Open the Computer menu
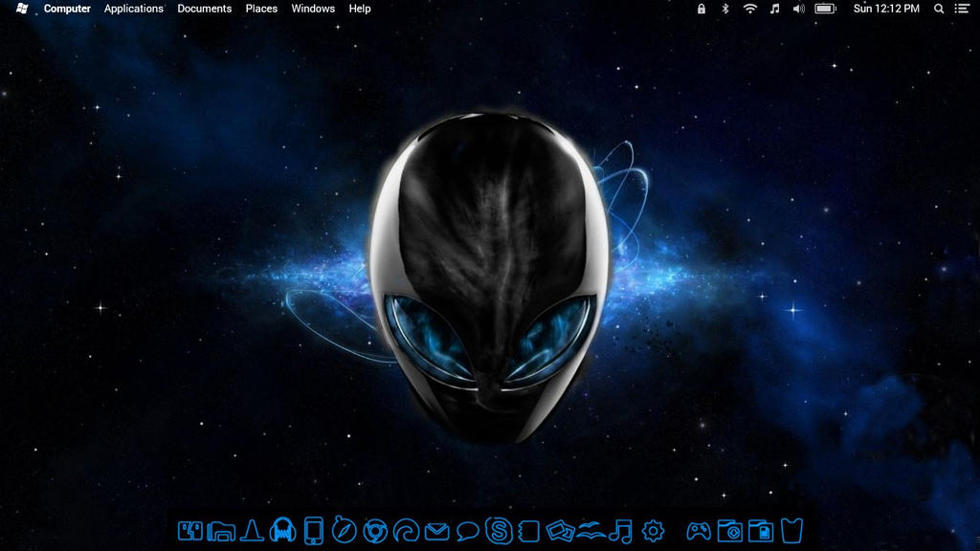Screen dimensions: 980x551 point(67,9)
